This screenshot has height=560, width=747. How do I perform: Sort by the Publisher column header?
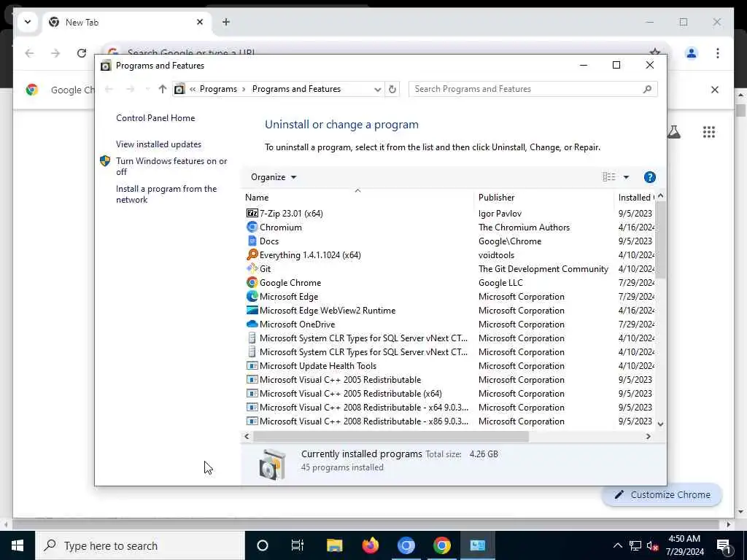point(496,197)
